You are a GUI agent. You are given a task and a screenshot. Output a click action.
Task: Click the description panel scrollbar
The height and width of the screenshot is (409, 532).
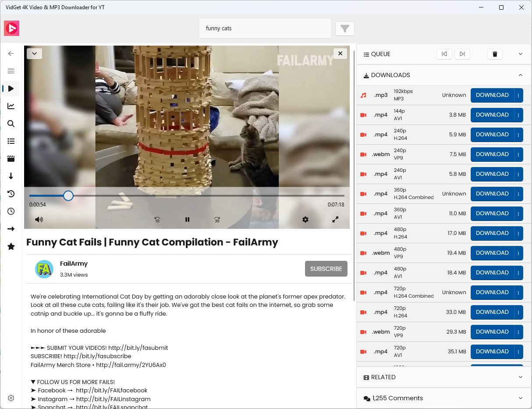pos(354,175)
